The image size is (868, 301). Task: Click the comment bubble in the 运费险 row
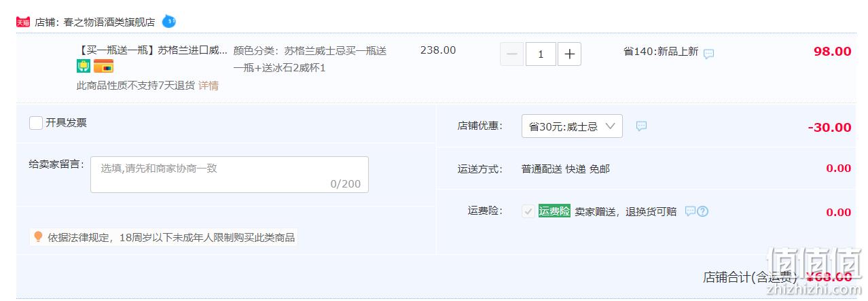(690, 211)
